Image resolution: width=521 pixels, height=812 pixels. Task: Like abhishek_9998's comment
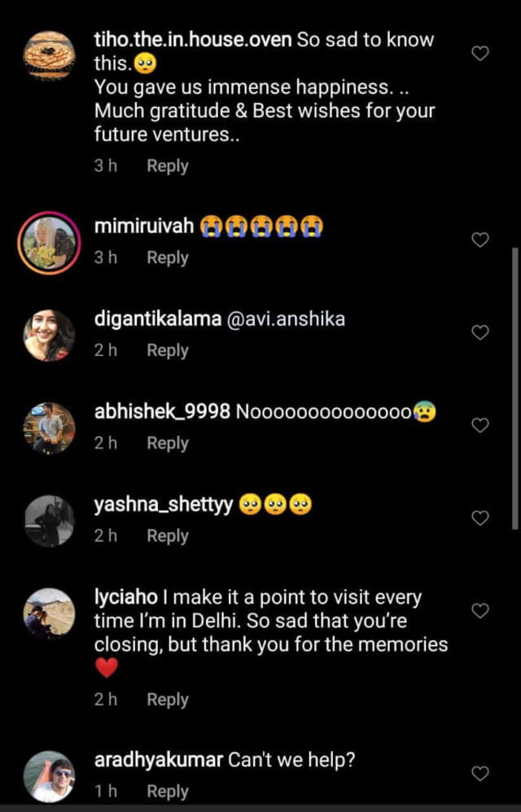point(481,425)
